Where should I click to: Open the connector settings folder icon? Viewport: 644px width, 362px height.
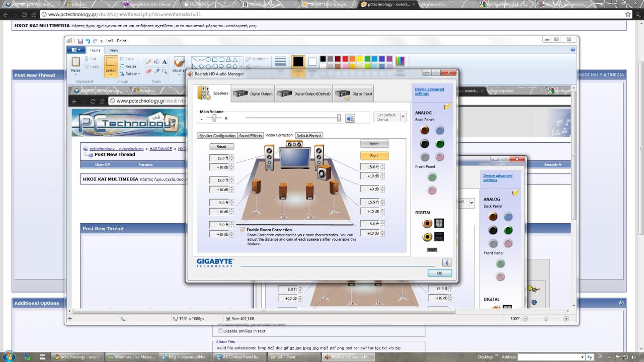447,106
